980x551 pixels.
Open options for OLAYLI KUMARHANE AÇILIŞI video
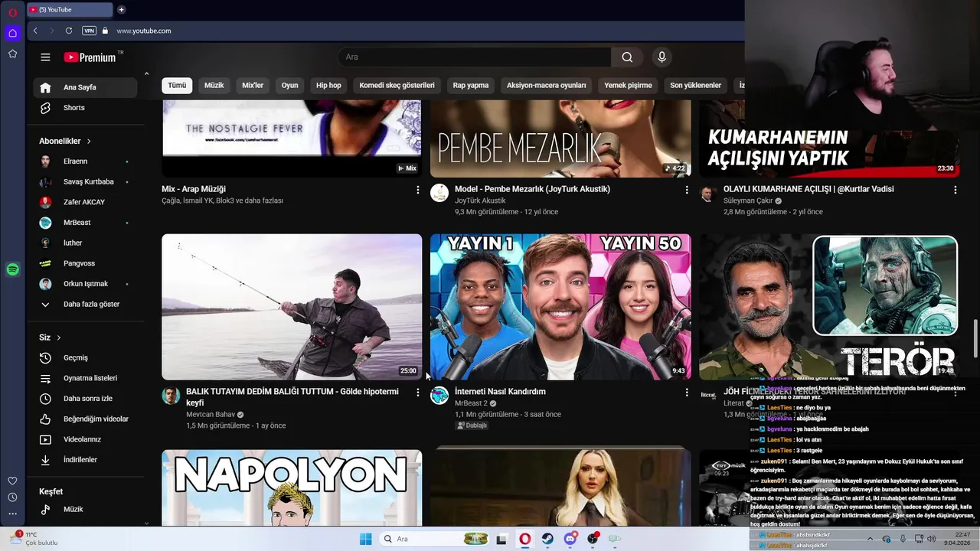coord(955,189)
